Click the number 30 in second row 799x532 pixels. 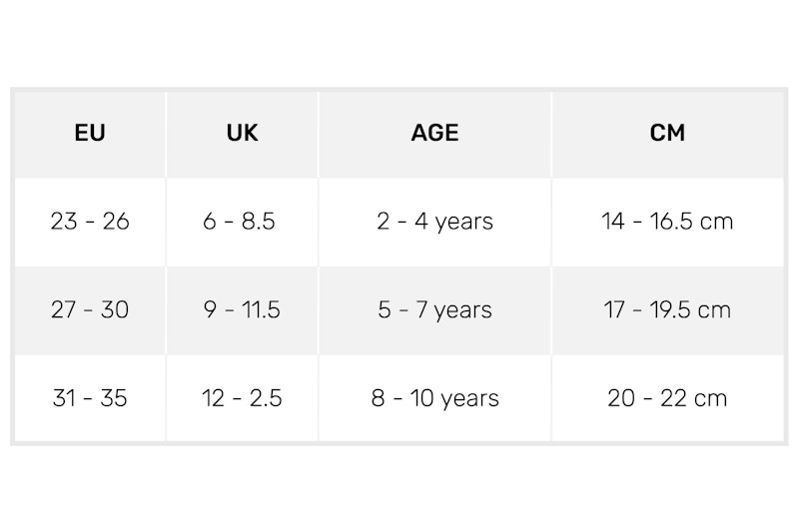pos(115,310)
